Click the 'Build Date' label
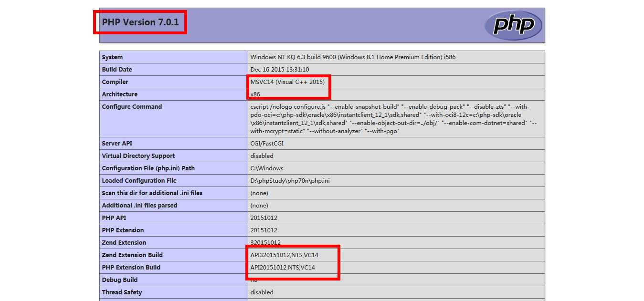Viewport: 644px width, 301px height. tap(116, 70)
